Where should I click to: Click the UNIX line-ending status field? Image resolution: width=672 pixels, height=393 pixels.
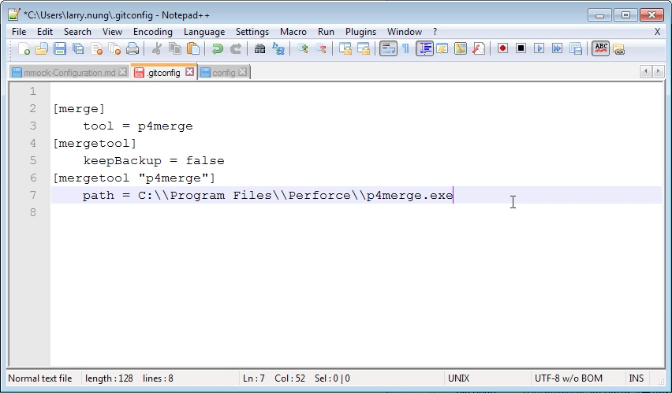point(459,378)
